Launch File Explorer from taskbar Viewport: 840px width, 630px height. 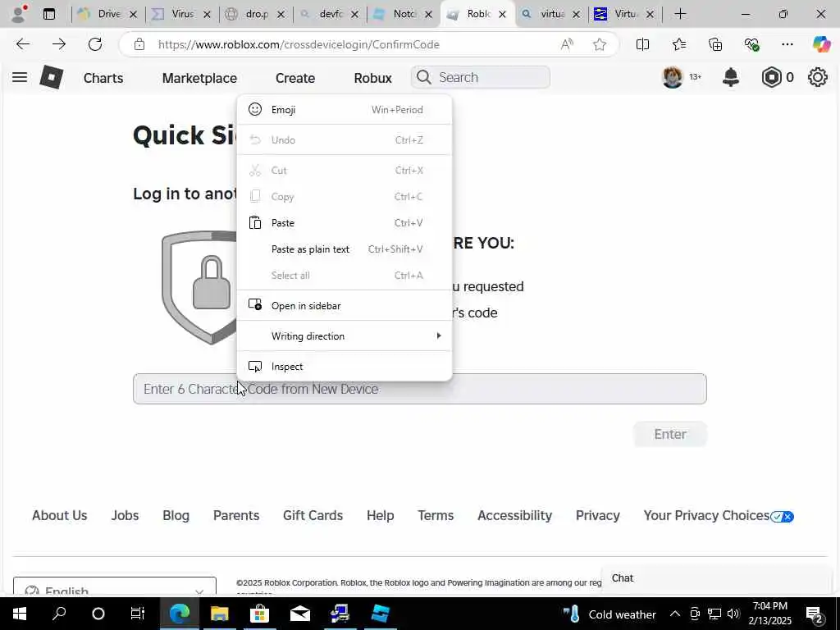(220, 614)
